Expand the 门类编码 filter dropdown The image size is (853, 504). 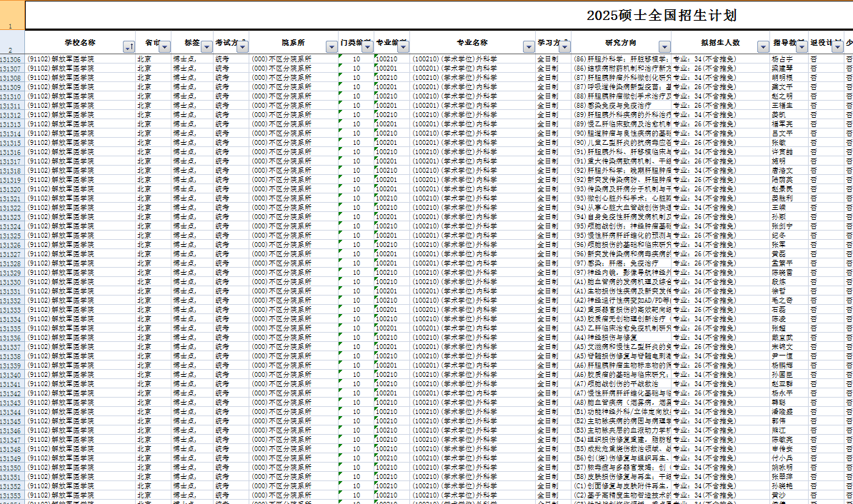tap(366, 46)
